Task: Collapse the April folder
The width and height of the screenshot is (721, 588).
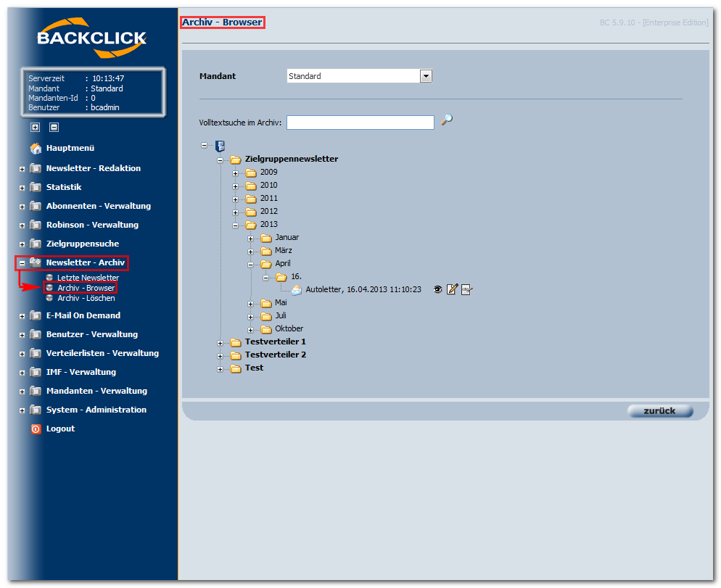Action: click(x=250, y=265)
